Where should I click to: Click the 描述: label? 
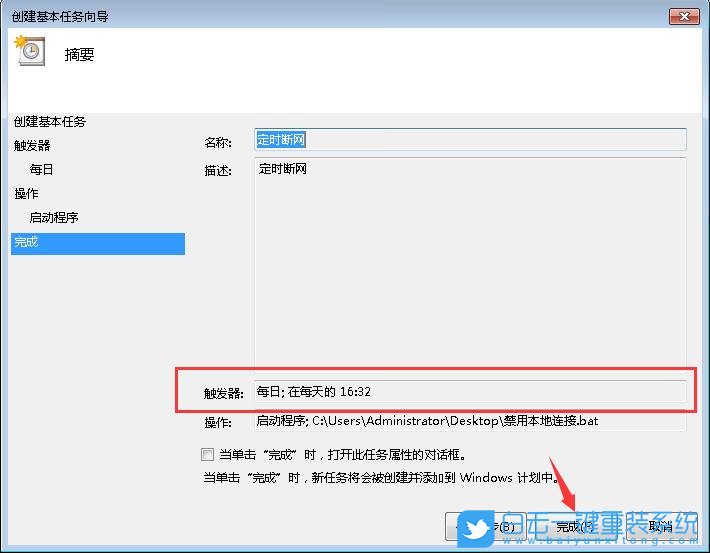(x=218, y=171)
